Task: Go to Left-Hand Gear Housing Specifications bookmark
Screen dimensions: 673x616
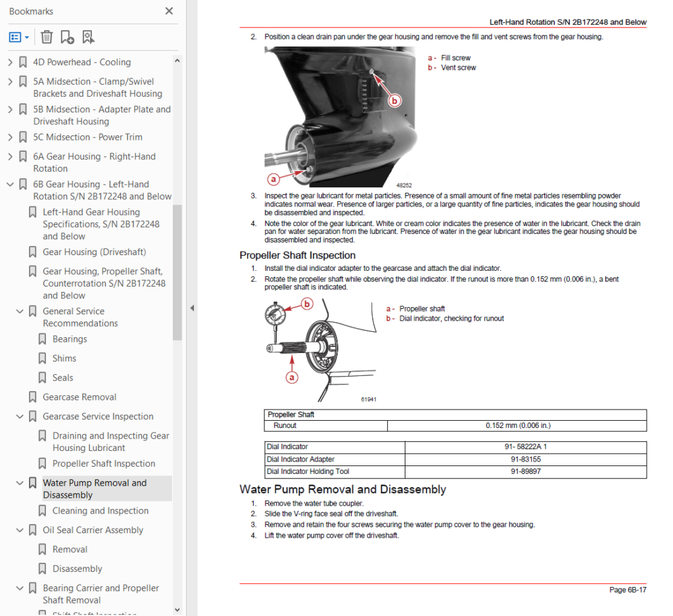Action: point(101,224)
